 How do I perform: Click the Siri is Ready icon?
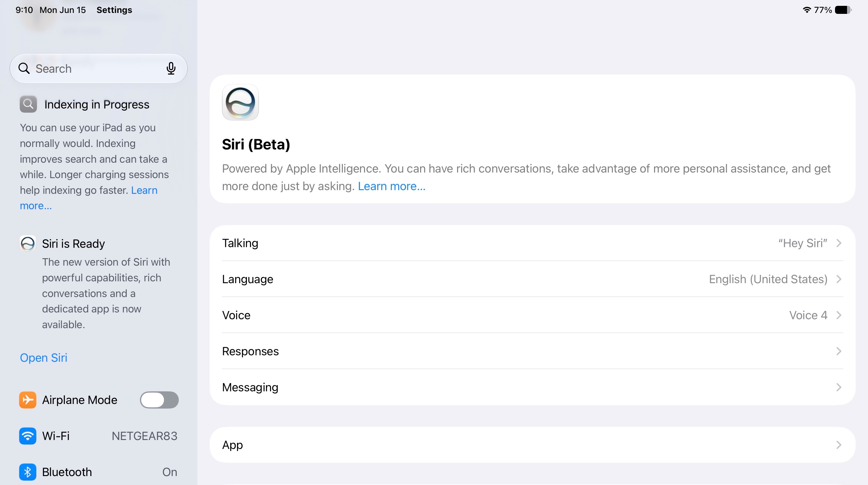[28, 243]
